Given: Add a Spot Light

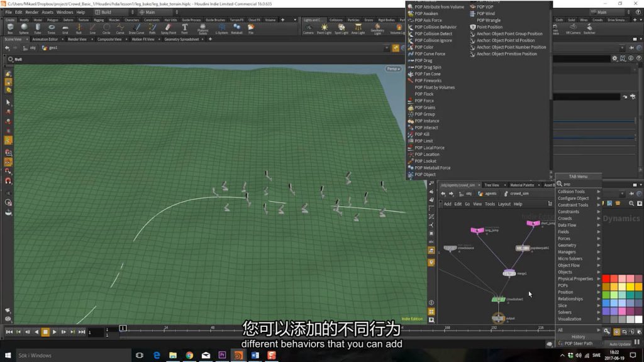Looking at the screenshot, I should tap(341, 29).
